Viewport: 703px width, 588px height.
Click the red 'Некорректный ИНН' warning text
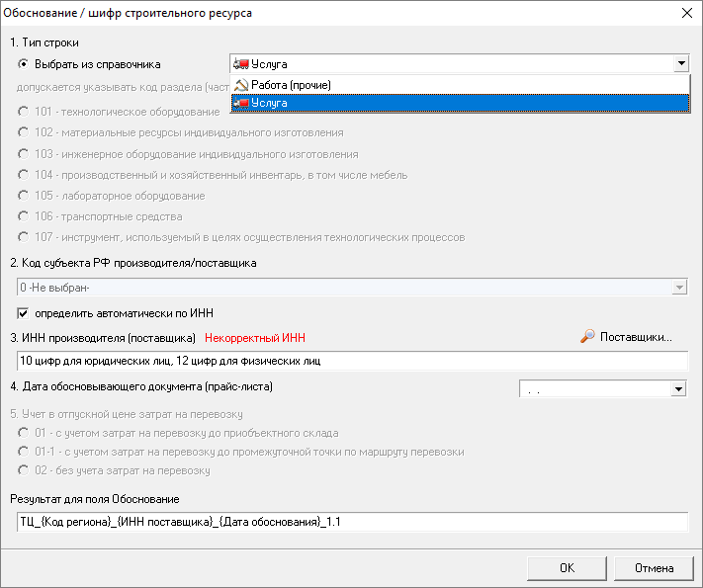click(x=255, y=338)
